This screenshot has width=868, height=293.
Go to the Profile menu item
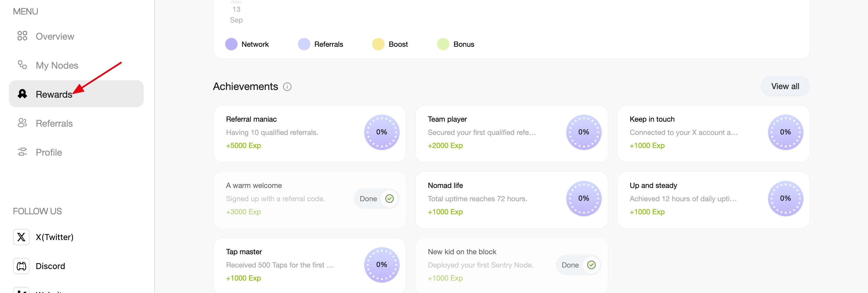coord(49,152)
